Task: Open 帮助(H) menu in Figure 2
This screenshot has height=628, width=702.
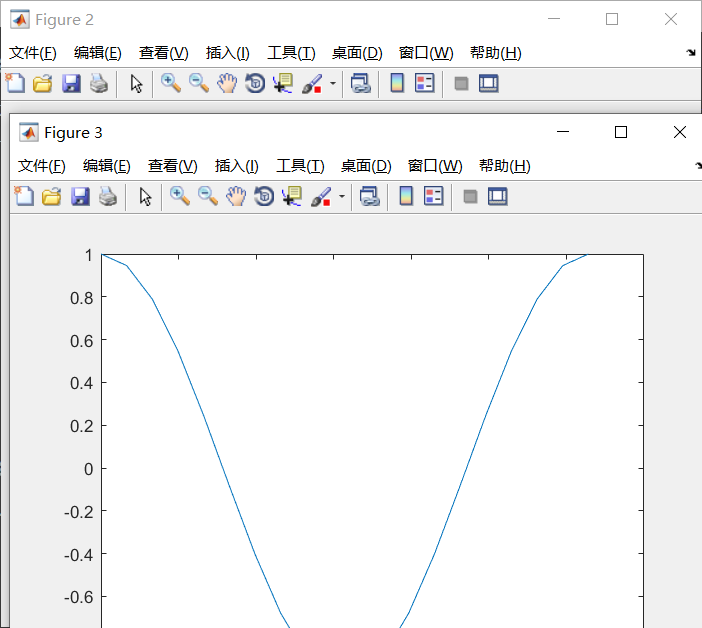Action: point(496,53)
